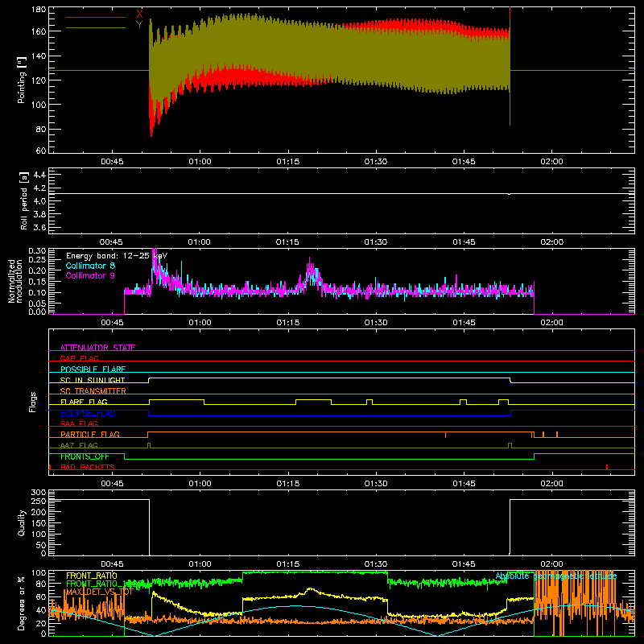
Task: Click the green FRONT_RATIO_1 legend label
Action: point(98,584)
